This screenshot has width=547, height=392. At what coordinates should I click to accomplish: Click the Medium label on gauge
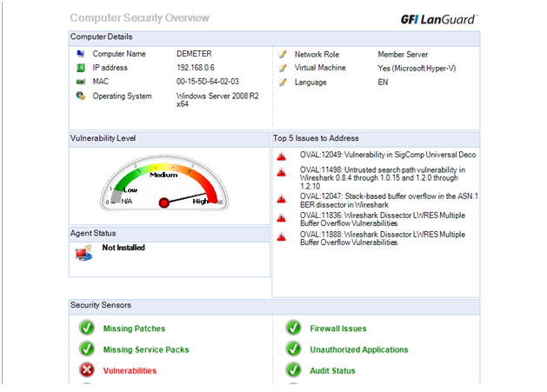click(x=163, y=175)
